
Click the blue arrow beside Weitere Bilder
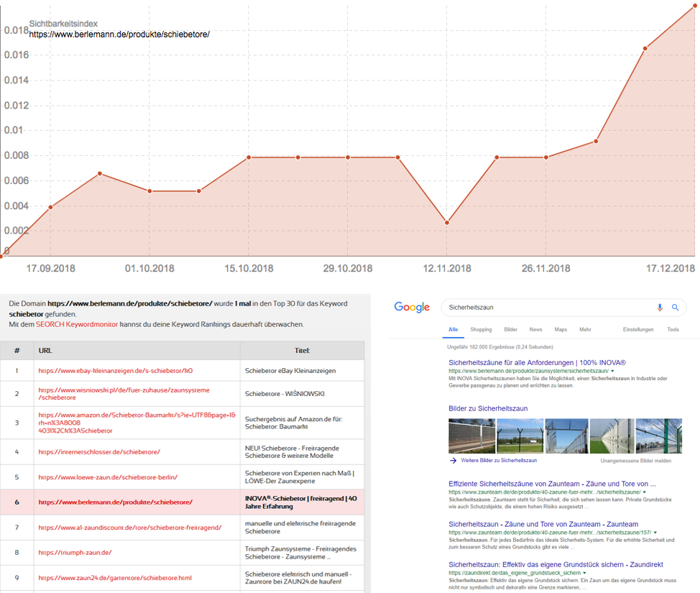452,460
